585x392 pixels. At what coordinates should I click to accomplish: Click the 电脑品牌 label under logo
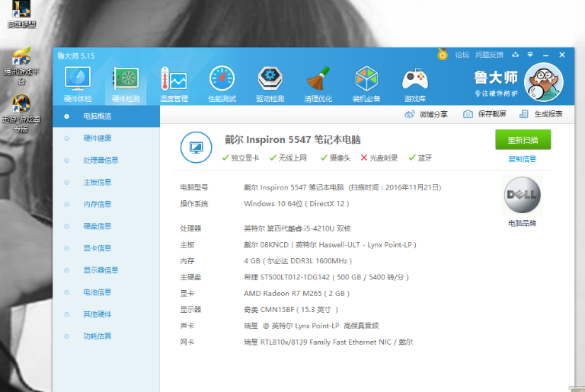coord(523,224)
